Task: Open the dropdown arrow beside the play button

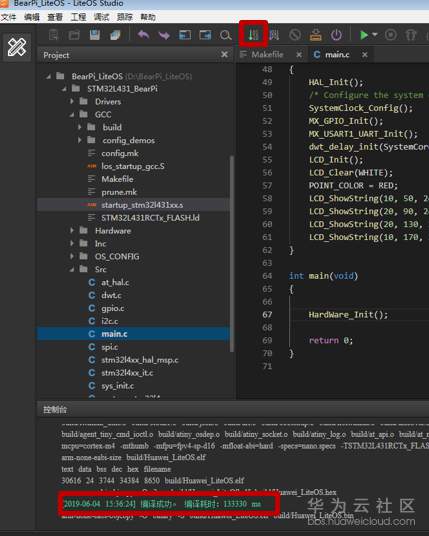Action: click(x=375, y=35)
